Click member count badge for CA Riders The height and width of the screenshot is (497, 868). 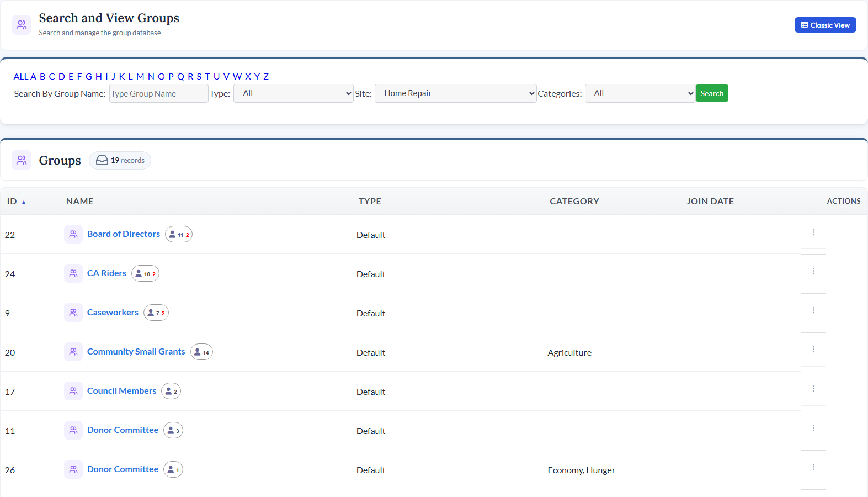(x=146, y=274)
